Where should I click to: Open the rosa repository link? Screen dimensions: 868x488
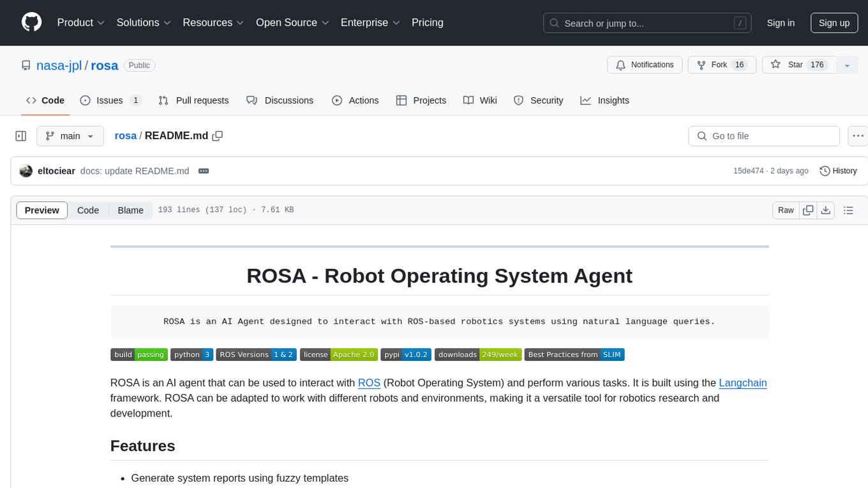[x=105, y=65]
